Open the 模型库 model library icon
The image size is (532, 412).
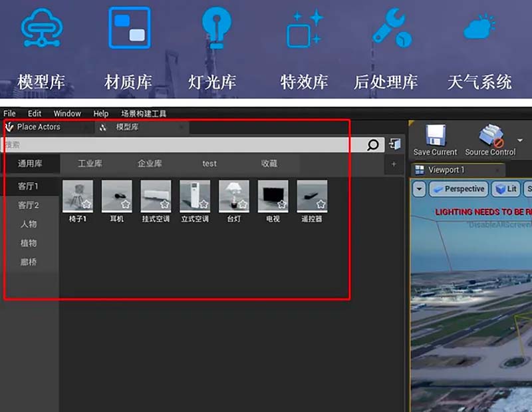(42, 29)
